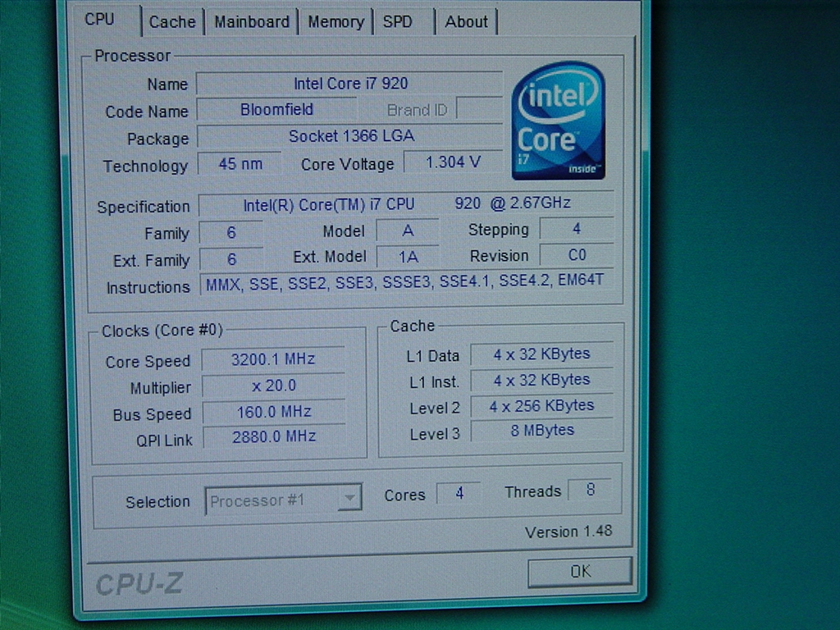Open the Processor #1 selection dropdown
This screenshot has height=630, width=840.
[283, 500]
